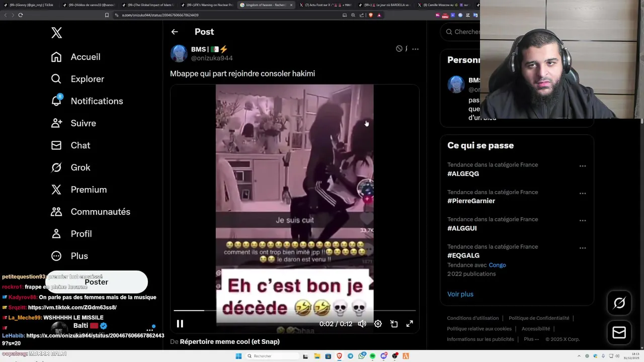
Task: Toggle picture-in-picture mode for video
Action: (394, 324)
